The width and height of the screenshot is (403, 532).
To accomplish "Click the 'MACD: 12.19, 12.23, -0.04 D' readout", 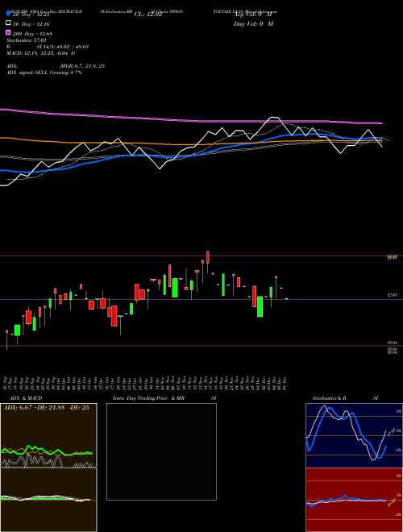I will click(41, 53).
